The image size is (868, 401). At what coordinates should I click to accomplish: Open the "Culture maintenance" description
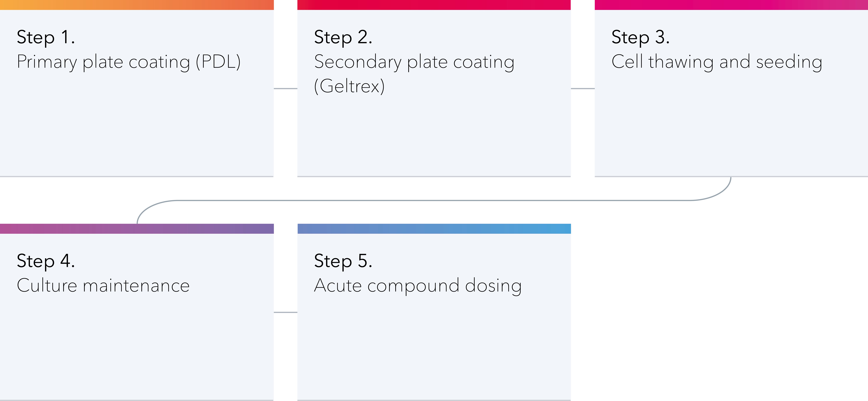[x=103, y=286]
